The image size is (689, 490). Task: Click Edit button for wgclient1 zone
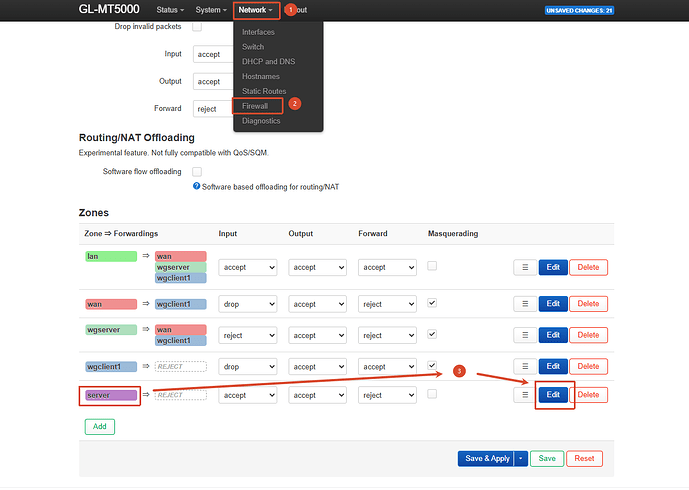pos(553,366)
